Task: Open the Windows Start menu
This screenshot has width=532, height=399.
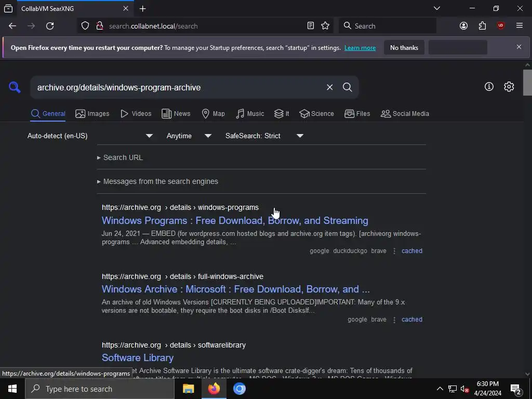Action: pyautogui.click(x=12, y=389)
